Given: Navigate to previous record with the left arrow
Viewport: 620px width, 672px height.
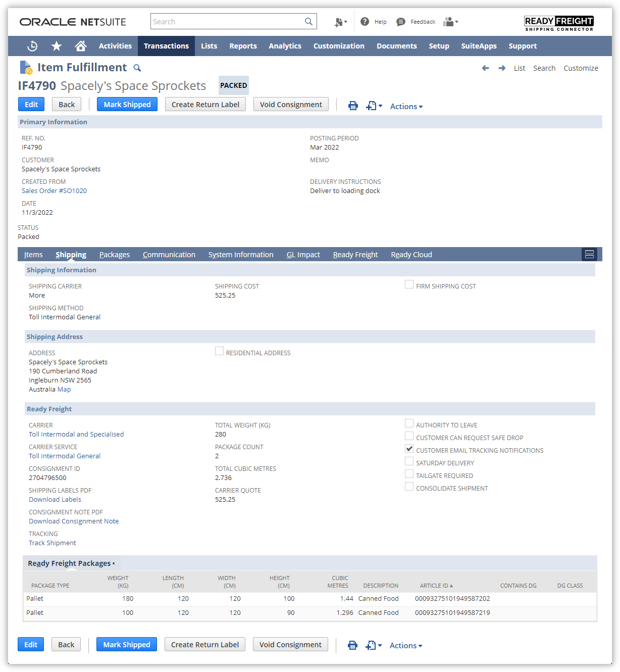Looking at the screenshot, I should (x=485, y=68).
